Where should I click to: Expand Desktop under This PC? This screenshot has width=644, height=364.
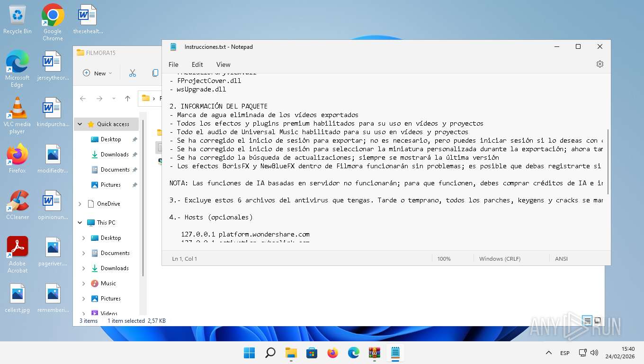click(x=84, y=238)
